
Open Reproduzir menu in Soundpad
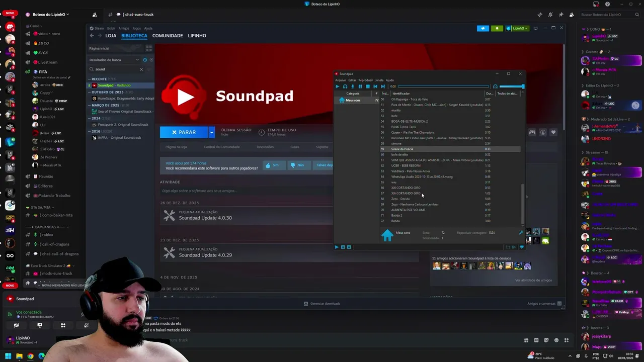tap(366, 80)
